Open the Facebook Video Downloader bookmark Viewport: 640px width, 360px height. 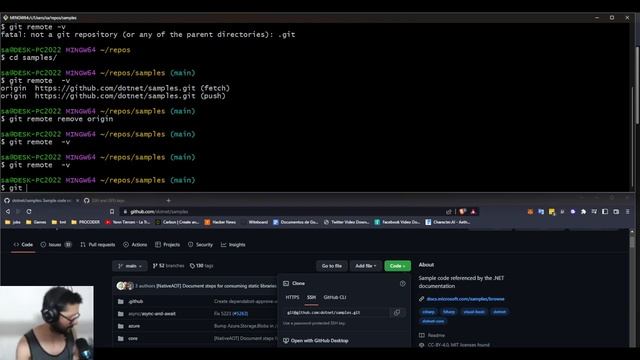(397, 222)
